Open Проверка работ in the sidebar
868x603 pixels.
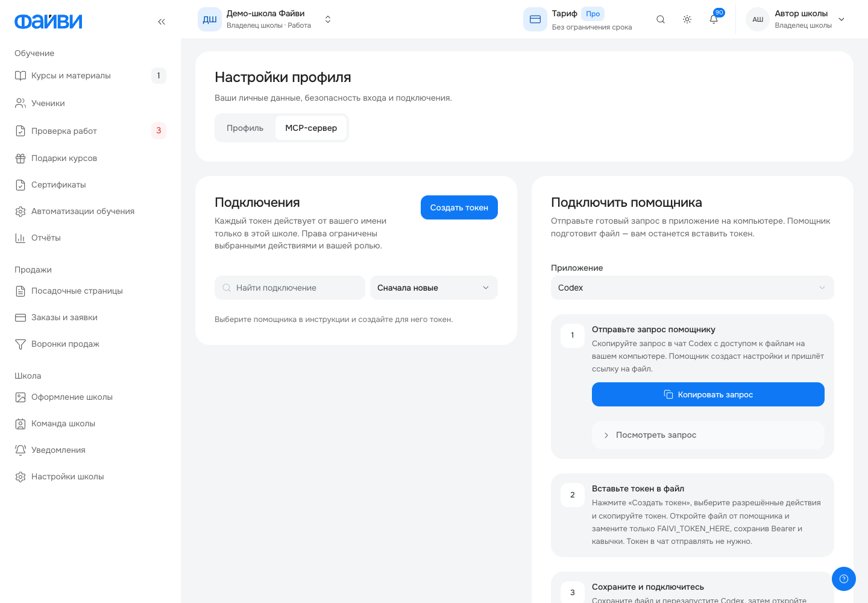pos(90,131)
